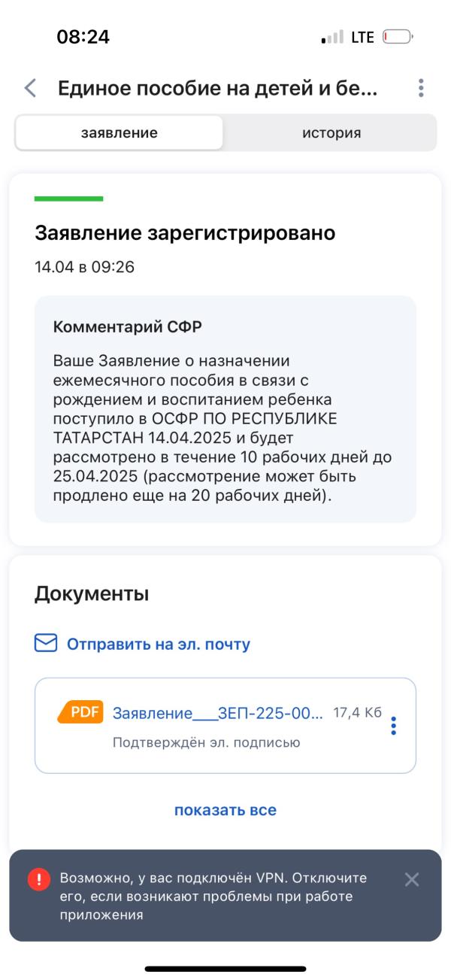
Task: Tap the orange PDF file icon
Action: coord(80,712)
